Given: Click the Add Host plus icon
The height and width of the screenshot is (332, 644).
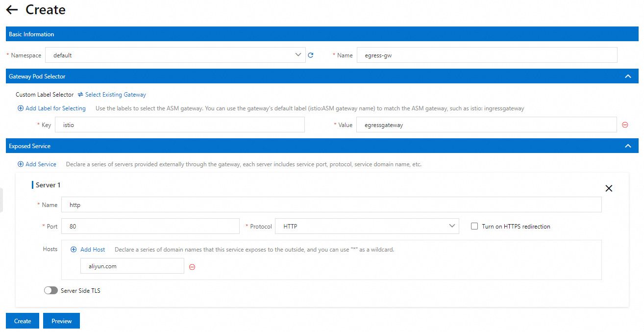Looking at the screenshot, I should pos(74,250).
